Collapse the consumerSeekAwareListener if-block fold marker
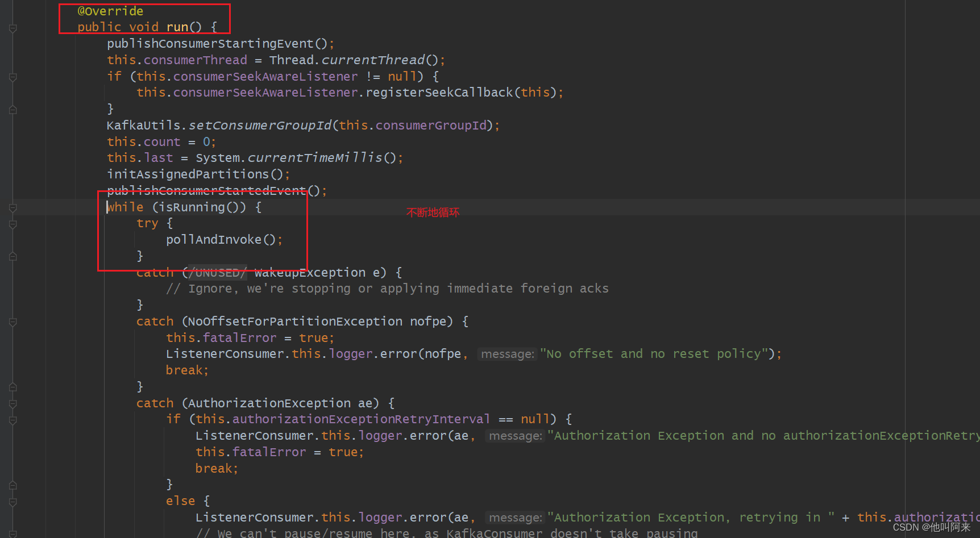Image resolution: width=980 pixels, height=538 pixels. 13,77
